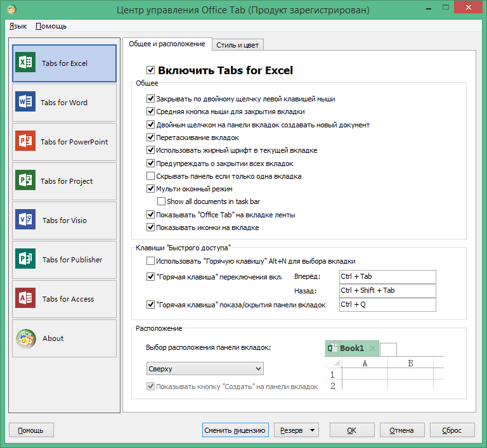Expand the 'Сверху' tab position dropdown
Viewport: 487px width, 448px height.
205,369
